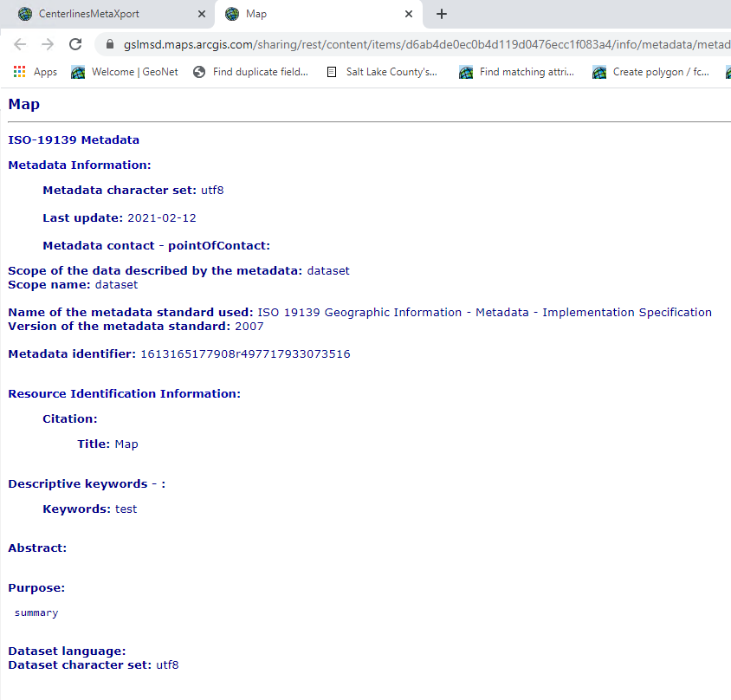Click the Welcome GeoNet bookmark's globe icon
Viewport: 731px width, 700px height.
point(76,72)
